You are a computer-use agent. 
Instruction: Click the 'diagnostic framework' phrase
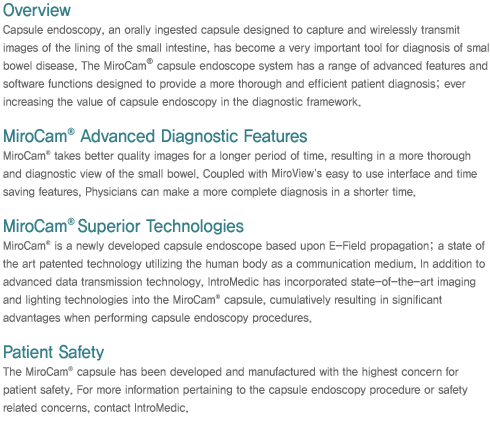[305, 102]
